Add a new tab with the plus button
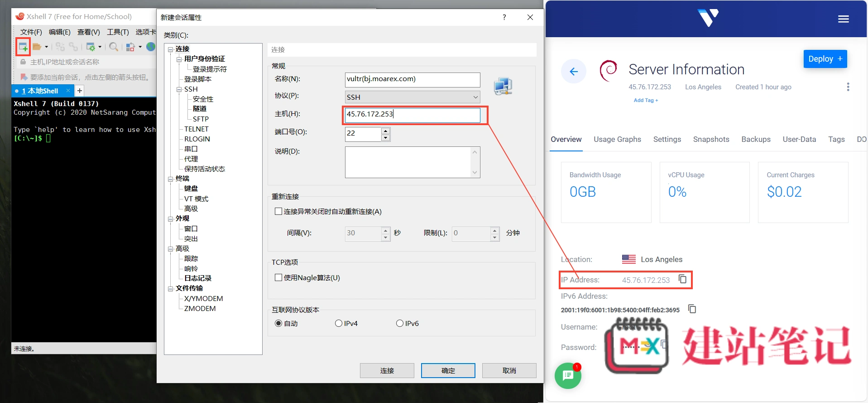868x403 pixels. click(80, 91)
